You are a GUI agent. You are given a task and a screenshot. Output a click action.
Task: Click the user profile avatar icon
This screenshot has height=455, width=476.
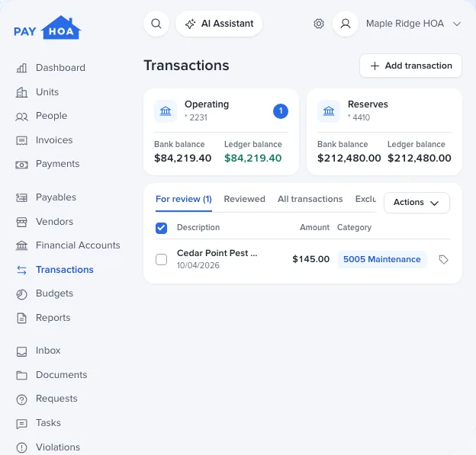346,24
